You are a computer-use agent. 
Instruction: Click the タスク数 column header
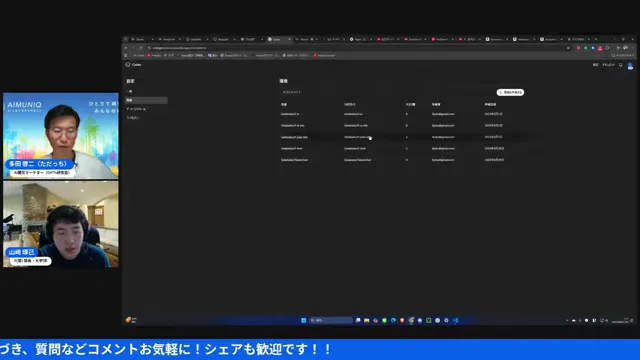point(410,104)
